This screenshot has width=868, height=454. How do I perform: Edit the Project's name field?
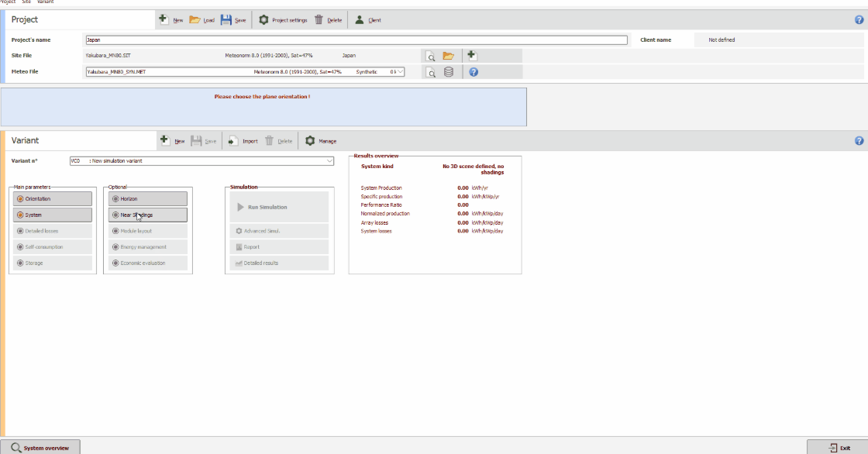(356, 40)
